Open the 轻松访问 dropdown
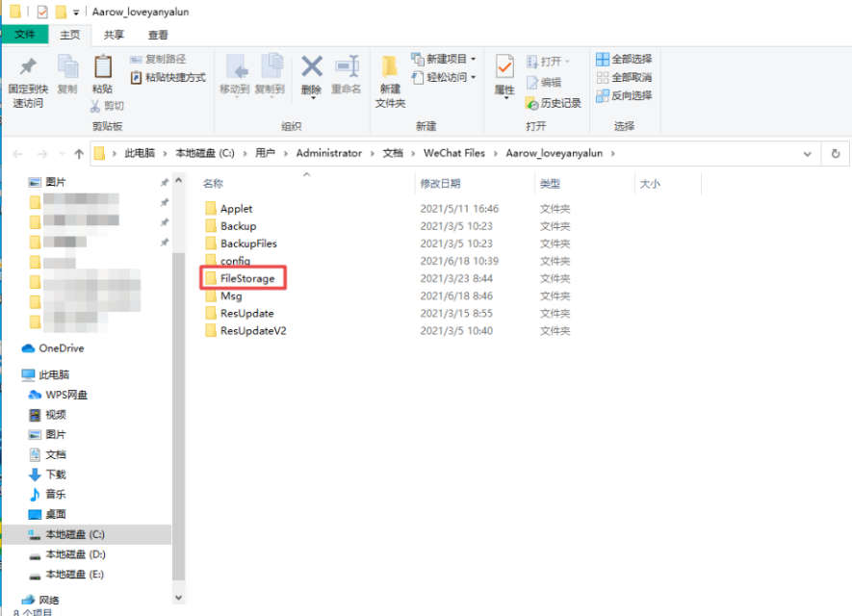The image size is (852, 616). click(444, 77)
